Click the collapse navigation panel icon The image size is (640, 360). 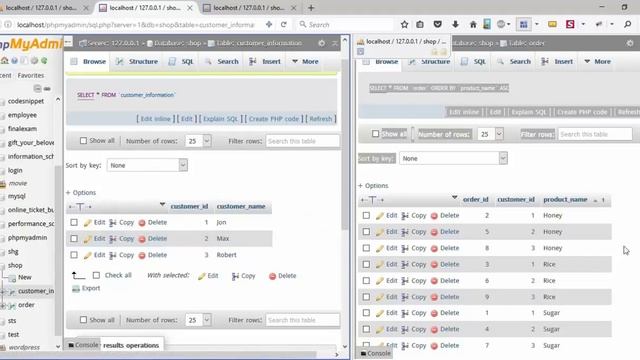tap(37, 88)
